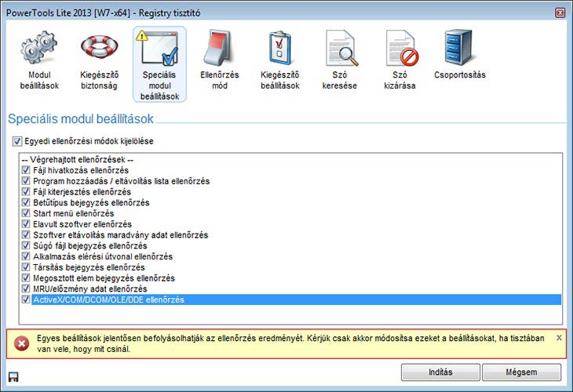The height and width of the screenshot is (392, 573).
Task: Toggle Egyedi ellenőrzési módok kijelölése checkbox
Action: pyautogui.click(x=17, y=141)
